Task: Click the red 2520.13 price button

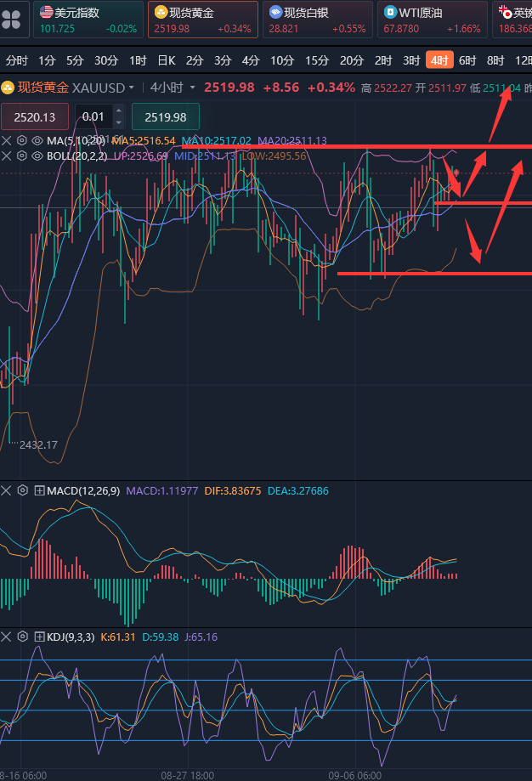Action: tap(36, 117)
